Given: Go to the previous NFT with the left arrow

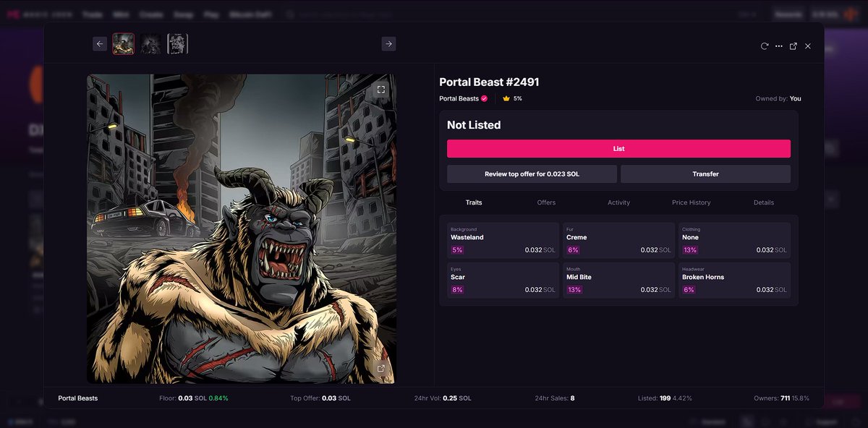Looking at the screenshot, I should (100, 44).
